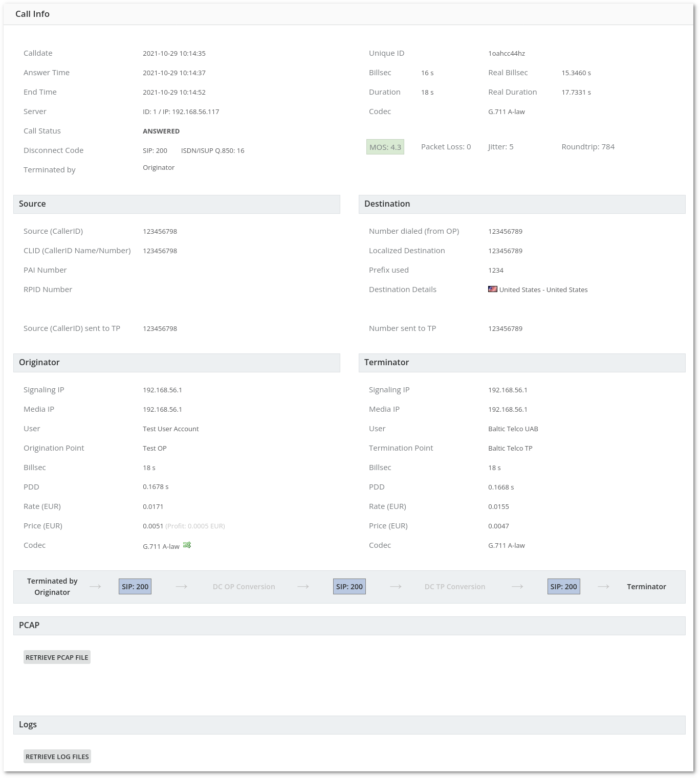The height and width of the screenshot is (778, 700).
Task: Click the arrow right after Terminated by Originator
Action: [95, 587]
